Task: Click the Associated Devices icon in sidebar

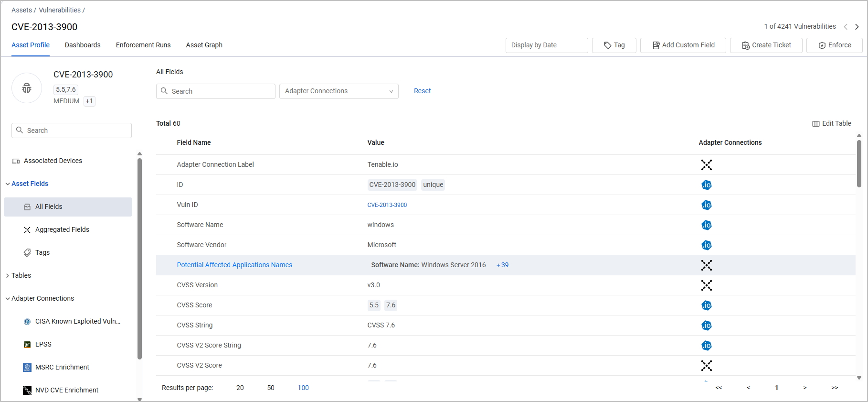Action: click(x=16, y=161)
